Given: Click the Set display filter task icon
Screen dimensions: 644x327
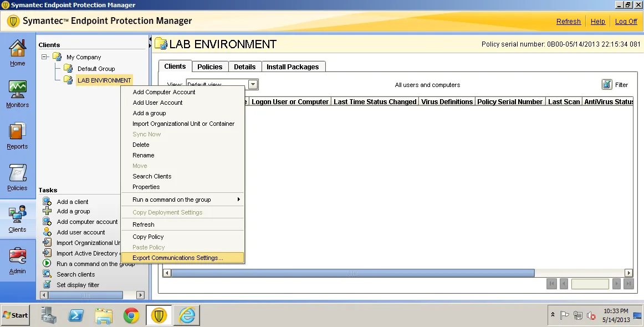Looking at the screenshot, I should pos(47,284).
